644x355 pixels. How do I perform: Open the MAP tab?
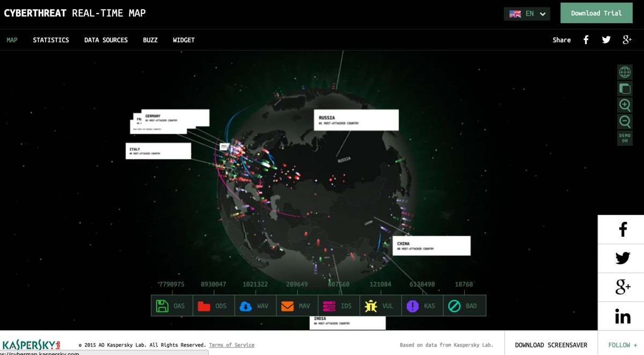[x=12, y=40]
